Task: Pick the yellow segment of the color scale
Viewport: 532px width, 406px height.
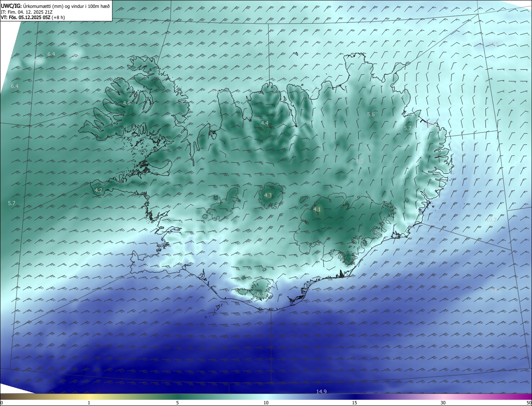Action: coord(89,397)
